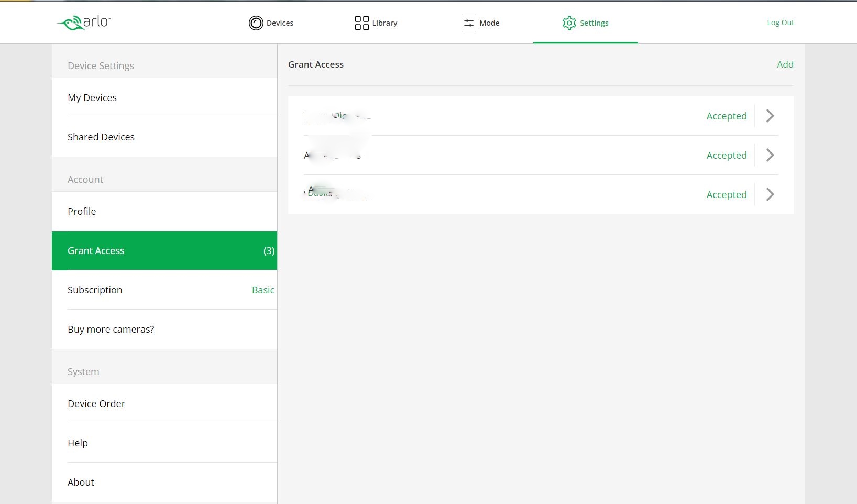Click the Settings gear icon
857x504 pixels.
tap(569, 23)
